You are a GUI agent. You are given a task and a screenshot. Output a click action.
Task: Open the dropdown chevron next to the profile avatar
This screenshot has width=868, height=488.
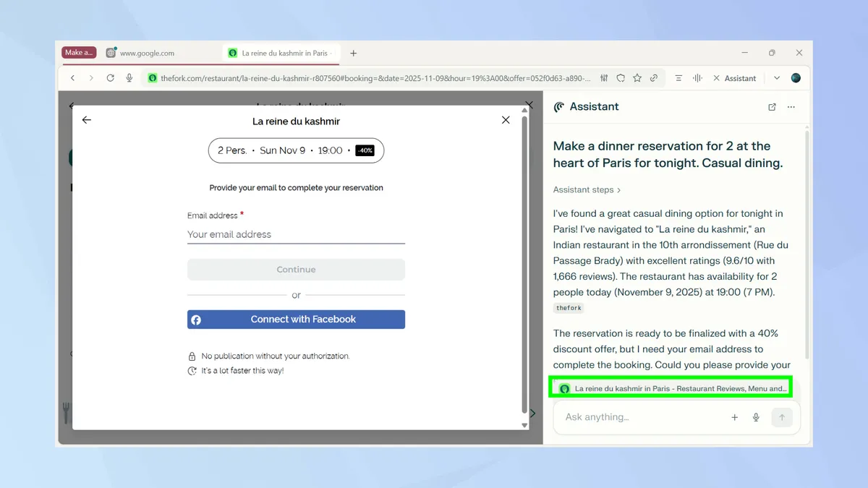click(x=777, y=78)
